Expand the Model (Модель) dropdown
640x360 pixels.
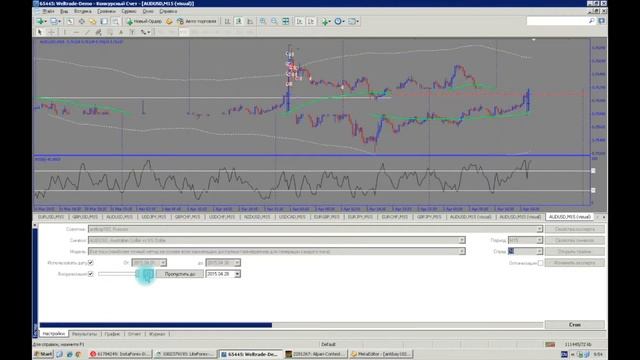(x=462, y=251)
